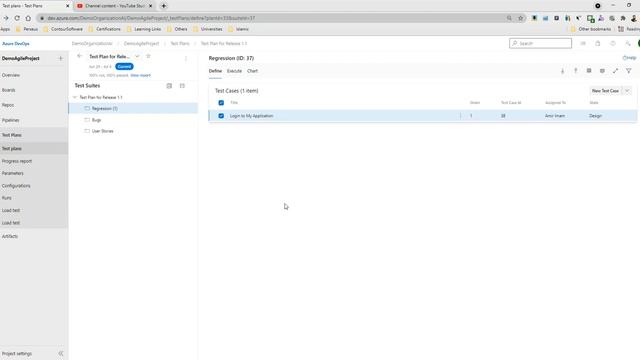Click the browser address bar URL
The width and height of the screenshot is (640, 360).
click(x=151, y=18)
